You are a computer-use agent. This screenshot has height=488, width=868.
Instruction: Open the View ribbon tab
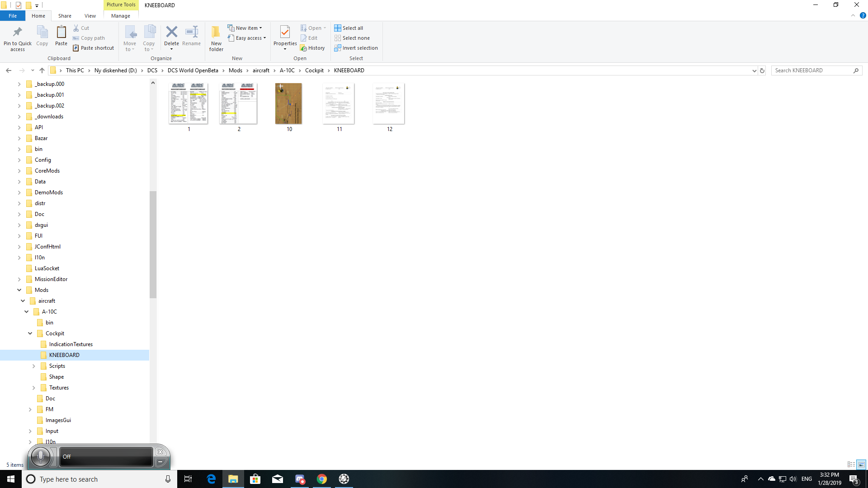90,16
